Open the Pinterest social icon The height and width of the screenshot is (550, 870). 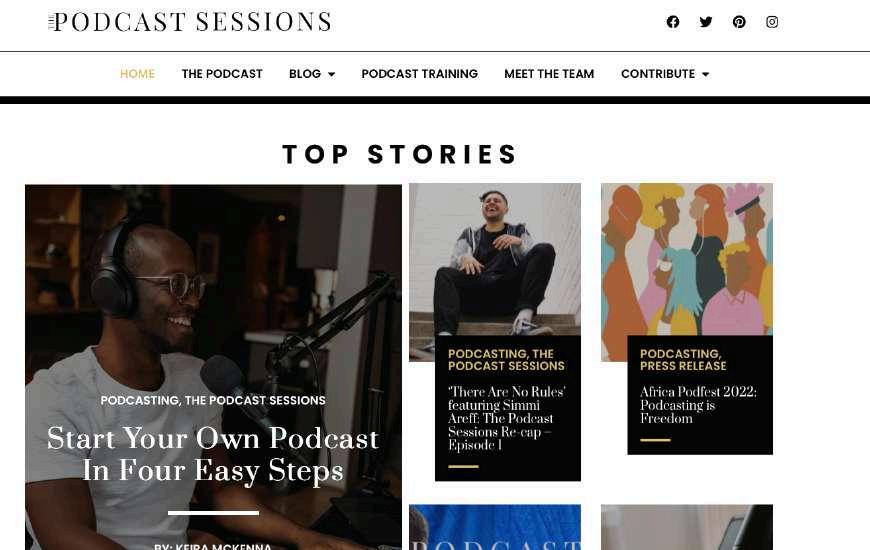[x=739, y=22]
